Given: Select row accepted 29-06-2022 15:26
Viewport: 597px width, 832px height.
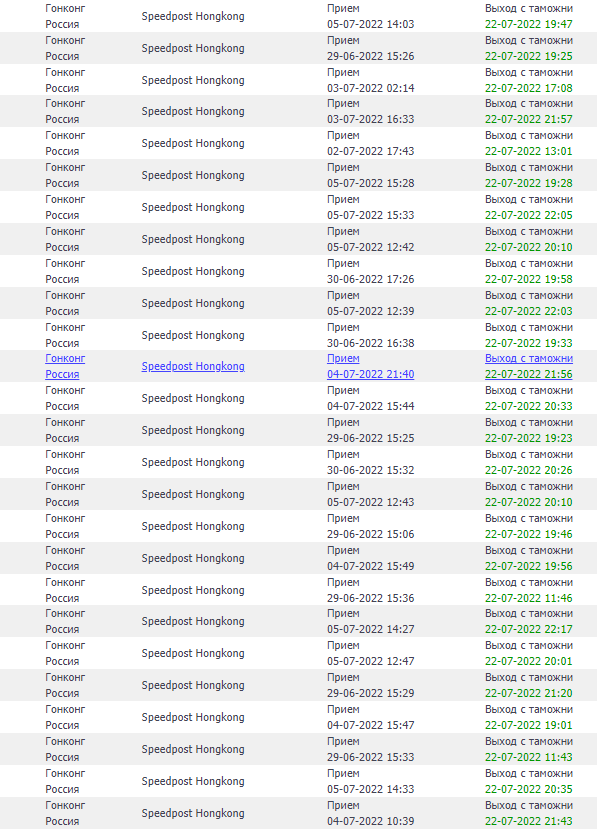Looking at the screenshot, I should click(298, 48).
